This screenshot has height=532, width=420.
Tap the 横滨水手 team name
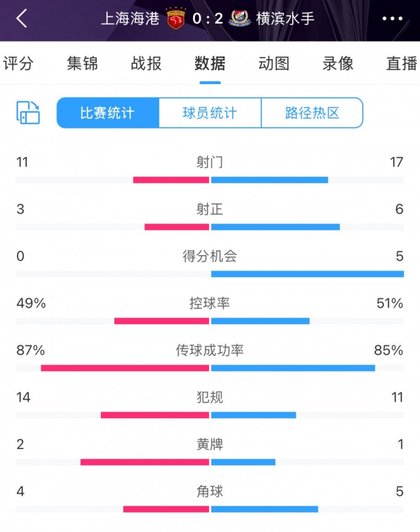coord(285,18)
